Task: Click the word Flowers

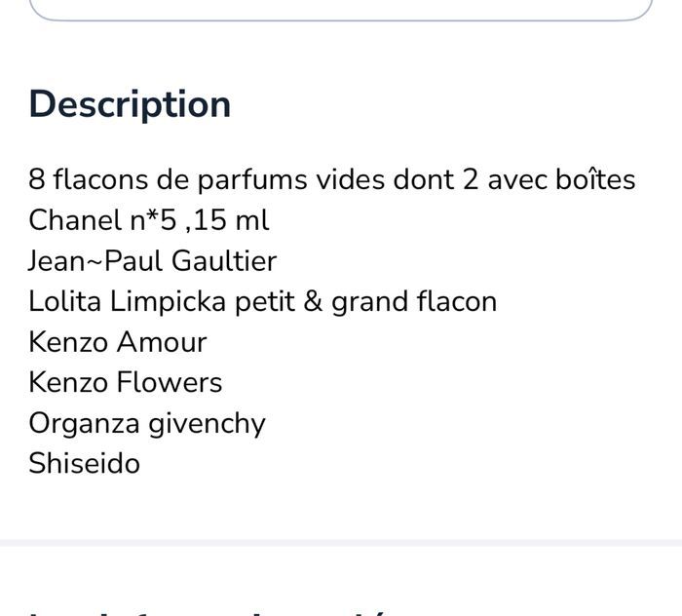Action: pyautogui.click(x=170, y=382)
